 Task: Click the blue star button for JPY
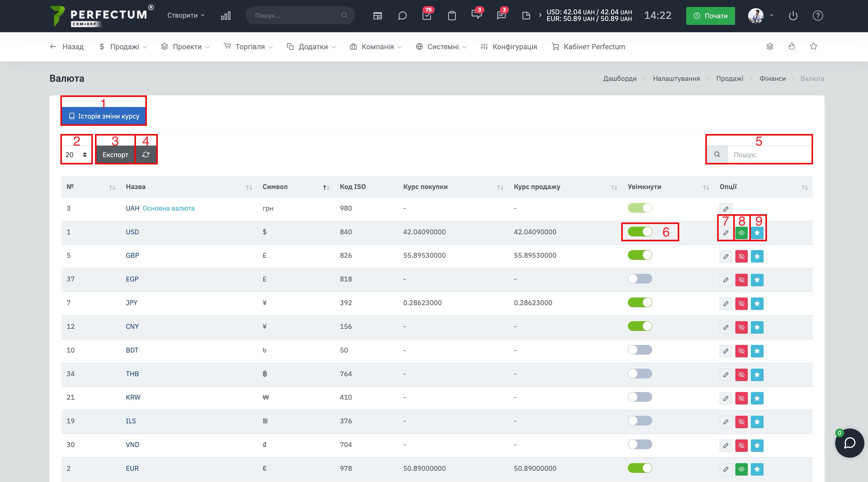tap(757, 304)
